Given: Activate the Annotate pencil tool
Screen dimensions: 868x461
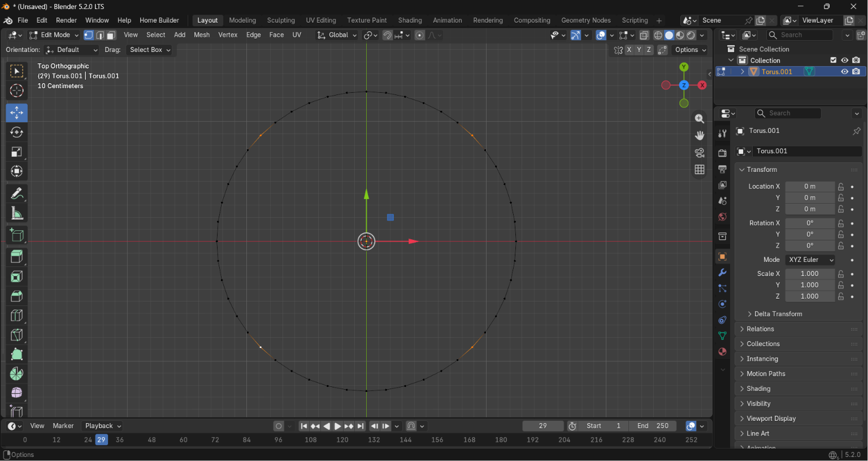Looking at the screenshot, I should click(x=16, y=194).
